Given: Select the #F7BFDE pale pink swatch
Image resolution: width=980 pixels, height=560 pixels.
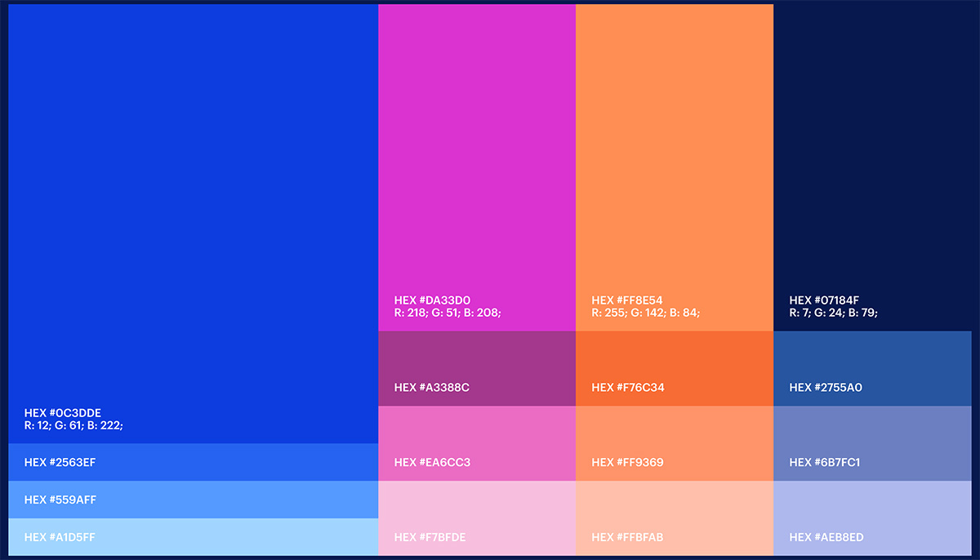Looking at the screenshot, I should pyautogui.click(x=477, y=518).
